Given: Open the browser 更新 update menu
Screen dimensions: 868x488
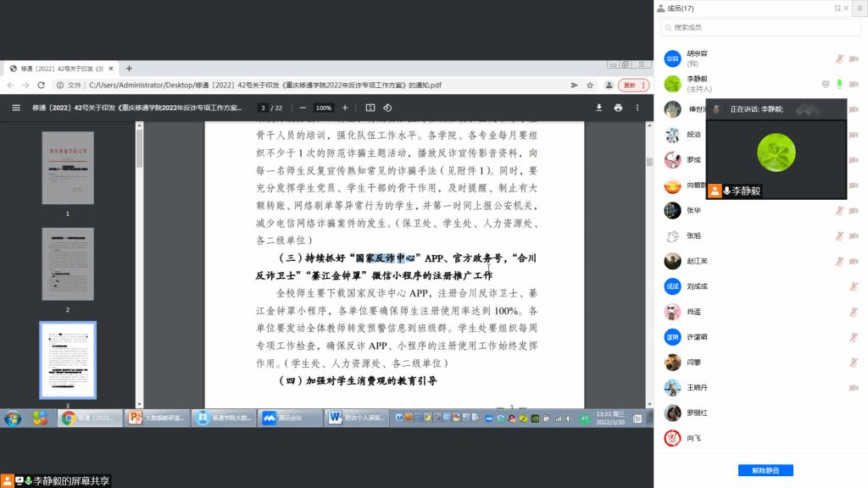Looking at the screenshot, I should [x=629, y=86].
